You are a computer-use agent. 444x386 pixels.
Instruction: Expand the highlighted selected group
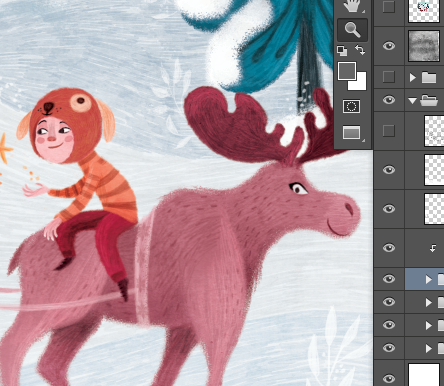point(429,279)
